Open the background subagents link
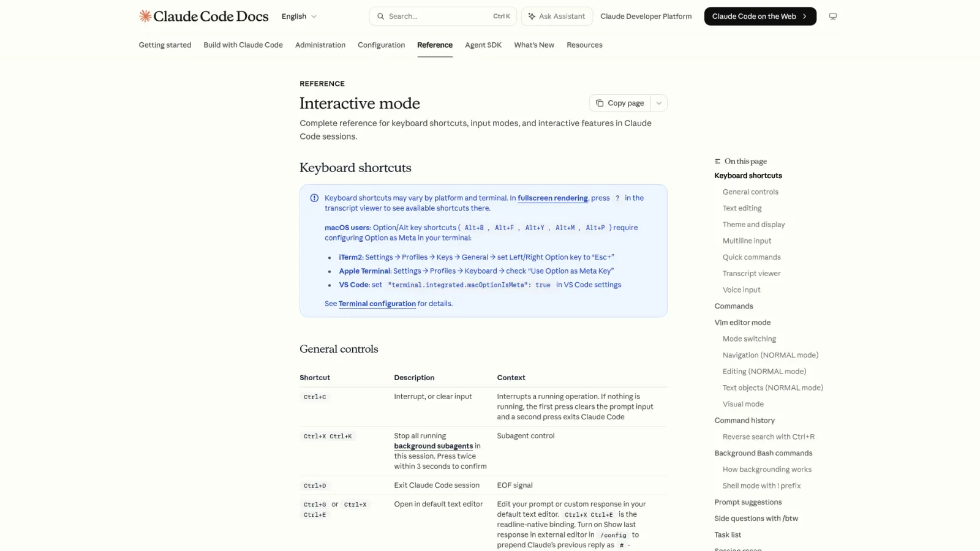 [433, 446]
